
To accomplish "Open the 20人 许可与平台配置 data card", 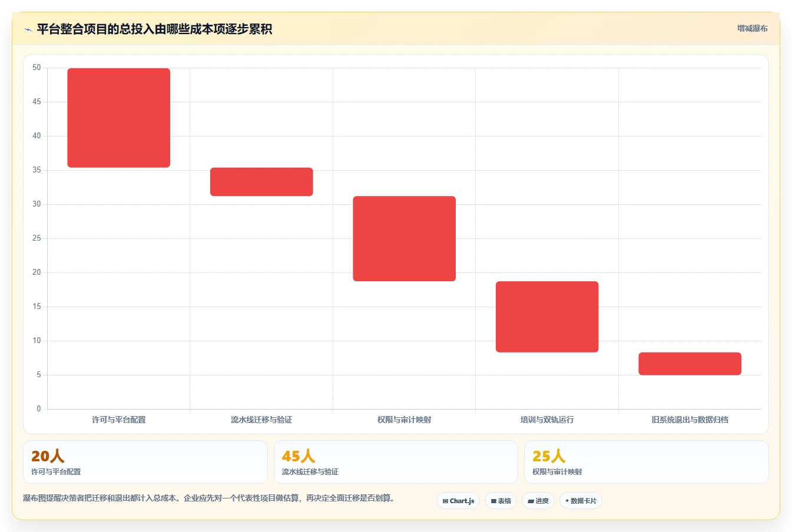I will [x=145, y=462].
